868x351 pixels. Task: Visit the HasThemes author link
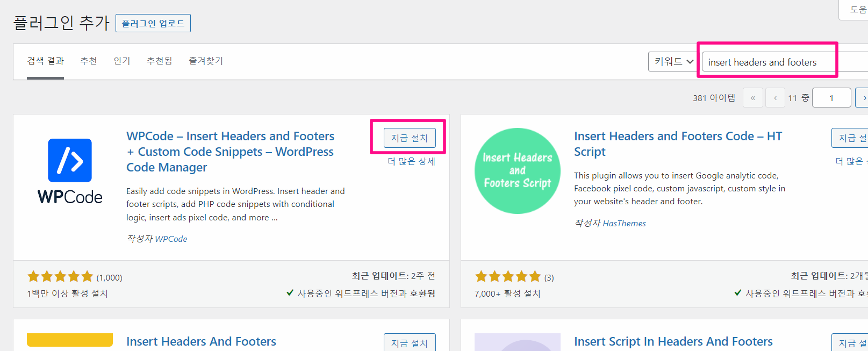click(625, 224)
